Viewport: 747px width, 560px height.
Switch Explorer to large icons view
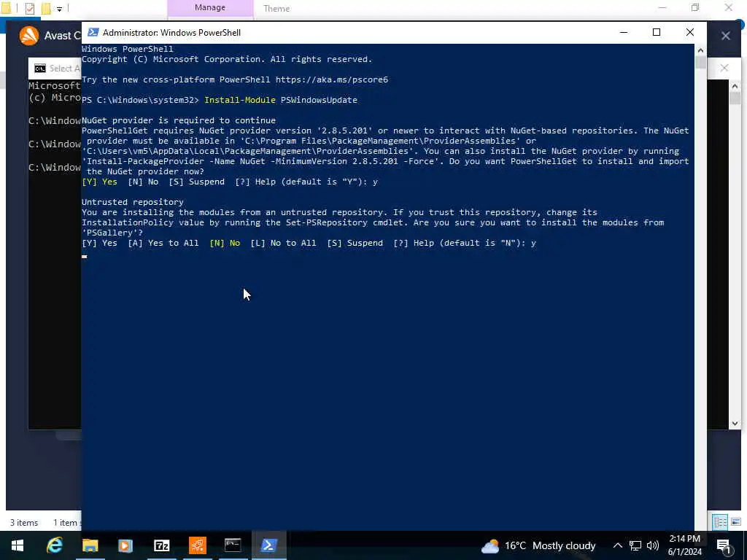tap(736, 522)
